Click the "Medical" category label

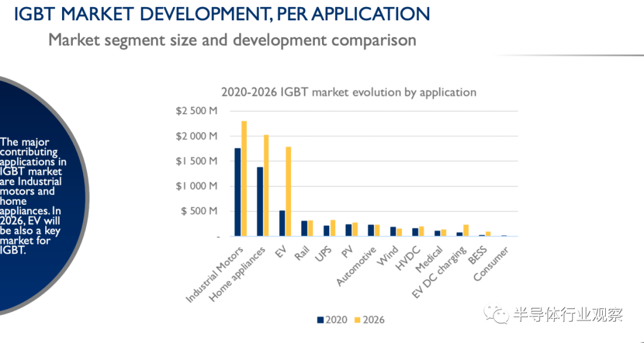pyautogui.click(x=429, y=259)
